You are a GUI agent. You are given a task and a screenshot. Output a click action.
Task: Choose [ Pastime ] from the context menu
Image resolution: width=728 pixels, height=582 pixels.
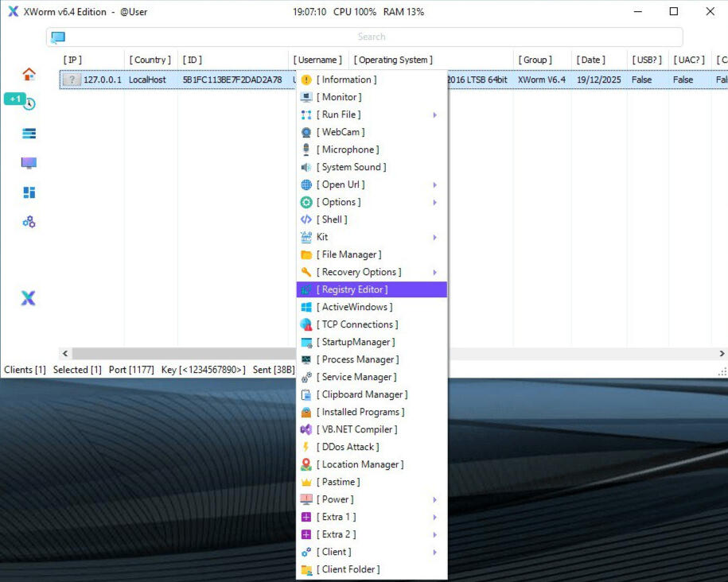pyautogui.click(x=372, y=482)
